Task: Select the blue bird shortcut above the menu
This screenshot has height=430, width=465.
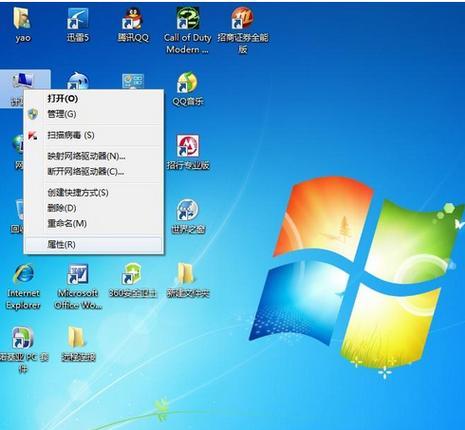Action: pyautogui.click(x=78, y=80)
